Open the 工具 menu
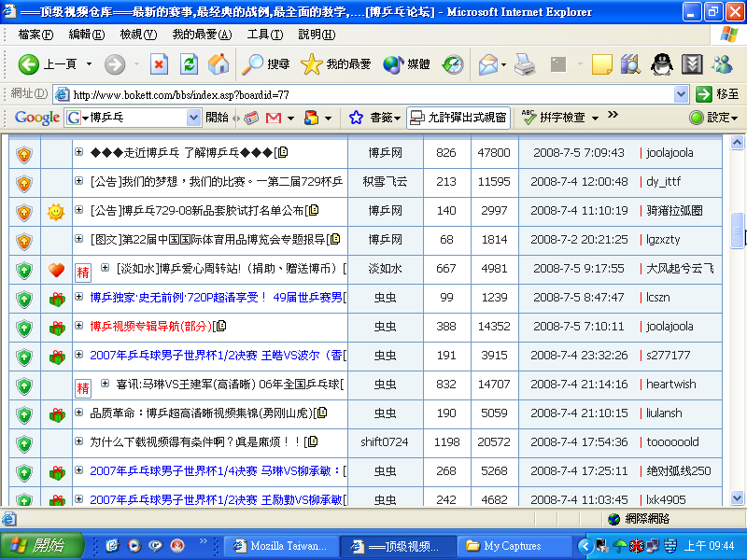747x560 pixels. click(263, 35)
